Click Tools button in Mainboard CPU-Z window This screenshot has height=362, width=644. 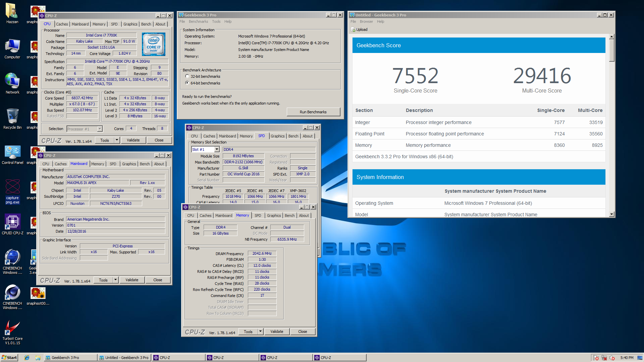point(103,280)
